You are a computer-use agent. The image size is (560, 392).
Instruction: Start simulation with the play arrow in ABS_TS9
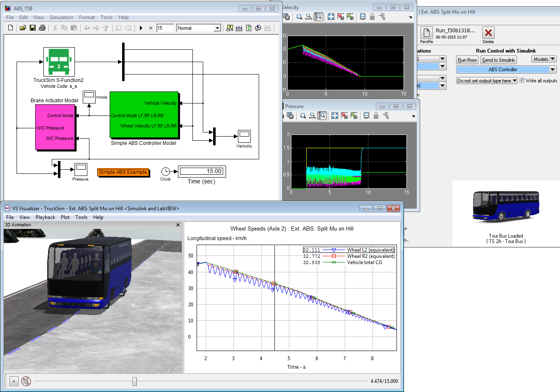tap(141, 28)
